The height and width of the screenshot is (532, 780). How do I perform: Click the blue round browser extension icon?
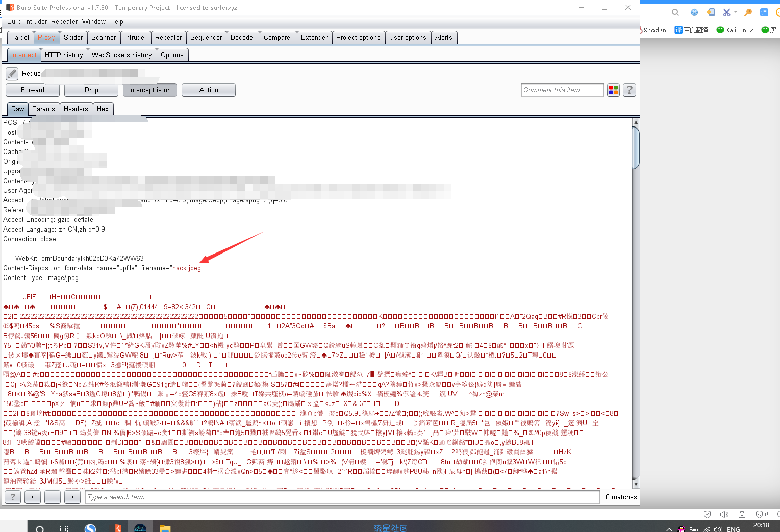click(694, 12)
